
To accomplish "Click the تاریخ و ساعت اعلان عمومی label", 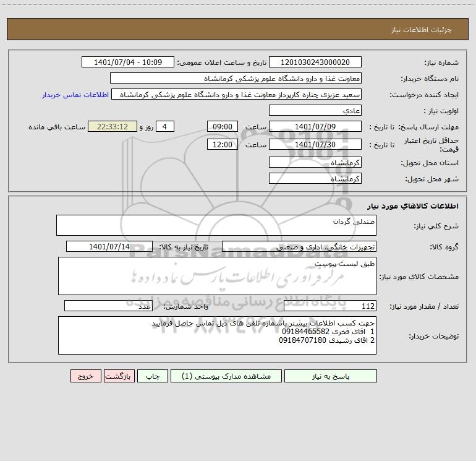I will [221, 62].
